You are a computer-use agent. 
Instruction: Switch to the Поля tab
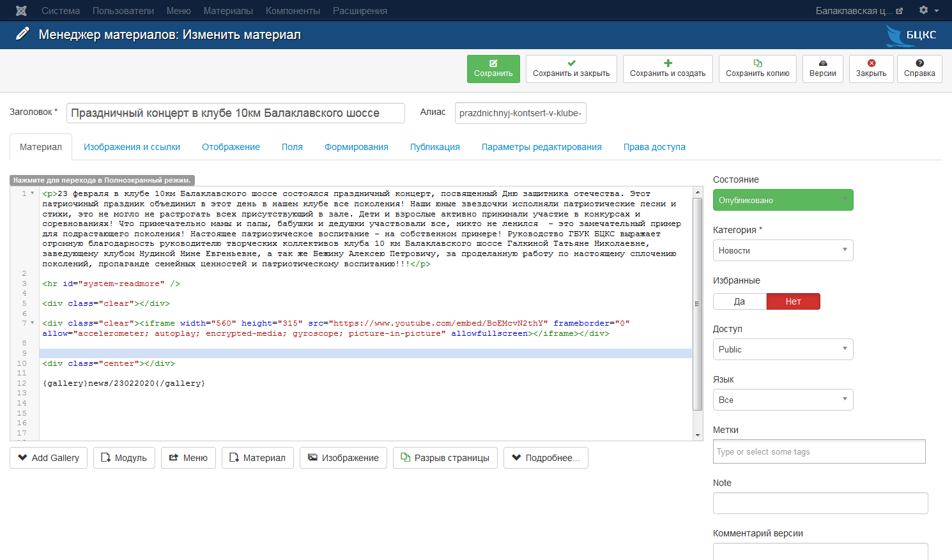click(292, 147)
